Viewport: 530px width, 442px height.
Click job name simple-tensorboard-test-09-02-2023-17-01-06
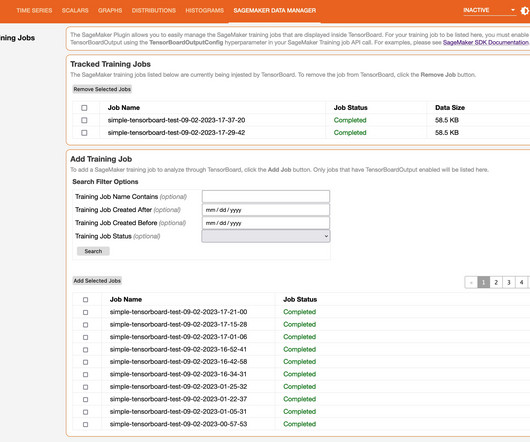click(x=178, y=337)
